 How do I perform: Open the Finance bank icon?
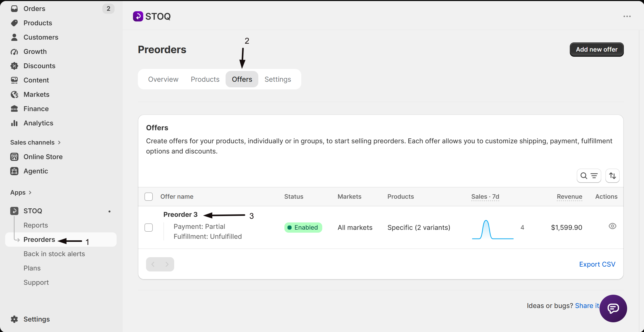point(14,109)
